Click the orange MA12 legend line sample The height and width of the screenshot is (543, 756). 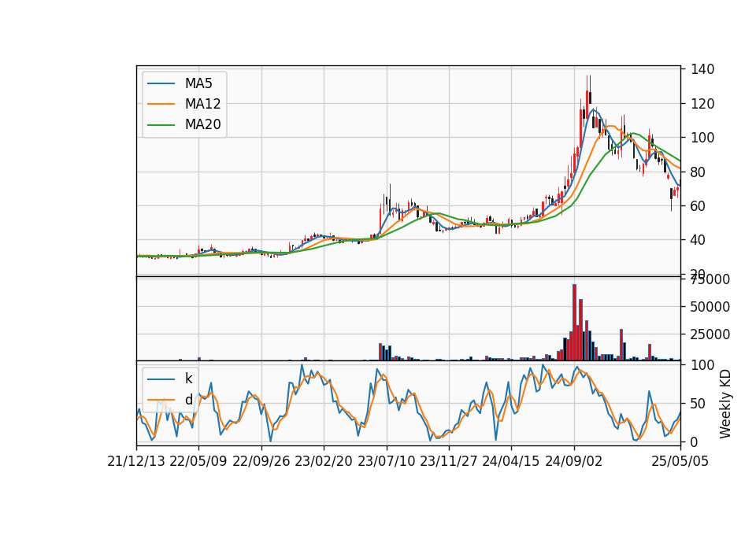point(161,104)
